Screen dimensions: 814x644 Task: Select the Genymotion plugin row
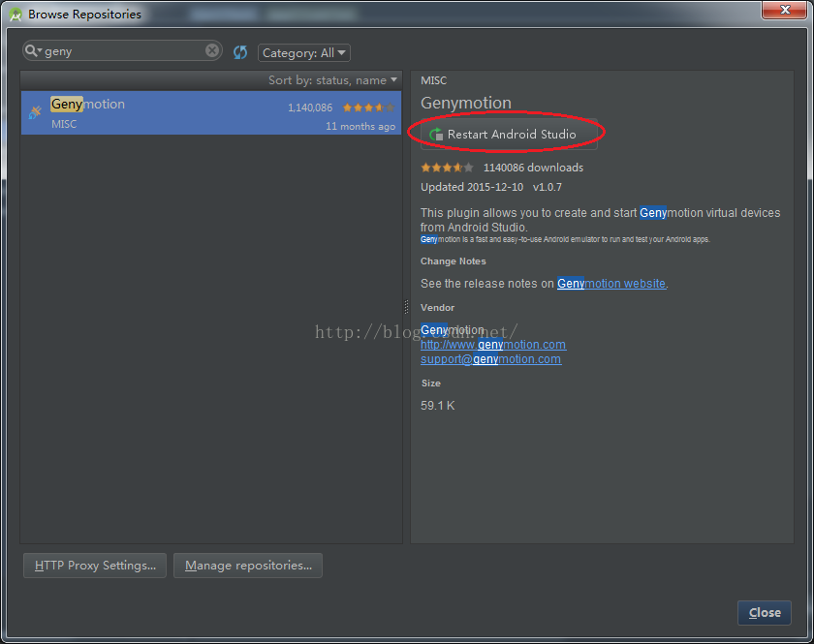211,113
